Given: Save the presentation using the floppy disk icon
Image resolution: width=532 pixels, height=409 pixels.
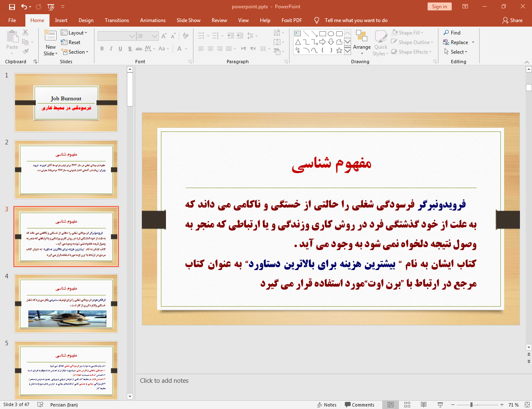Looking at the screenshot, I should tap(12, 7).
